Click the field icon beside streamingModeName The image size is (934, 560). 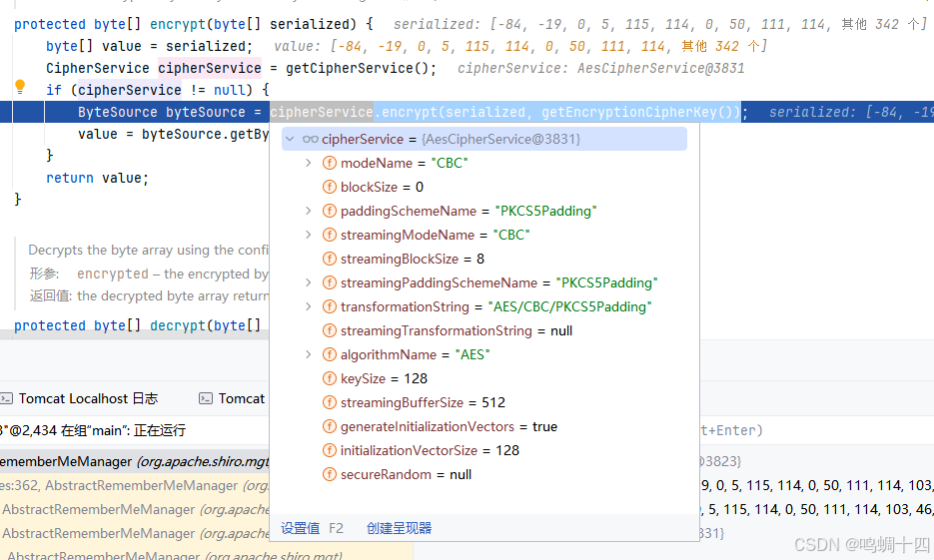pyautogui.click(x=330, y=235)
